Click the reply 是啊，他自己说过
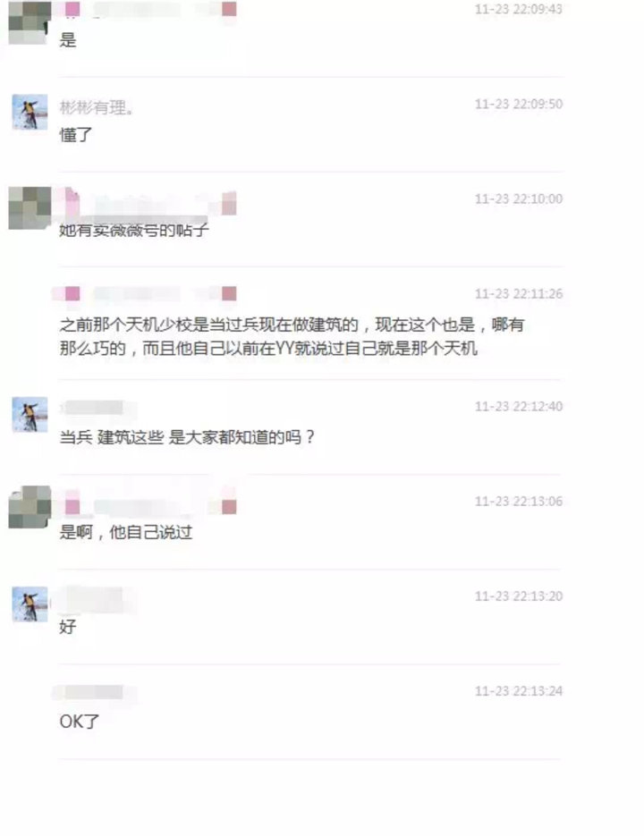This screenshot has width=644, height=836. (125, 532)
